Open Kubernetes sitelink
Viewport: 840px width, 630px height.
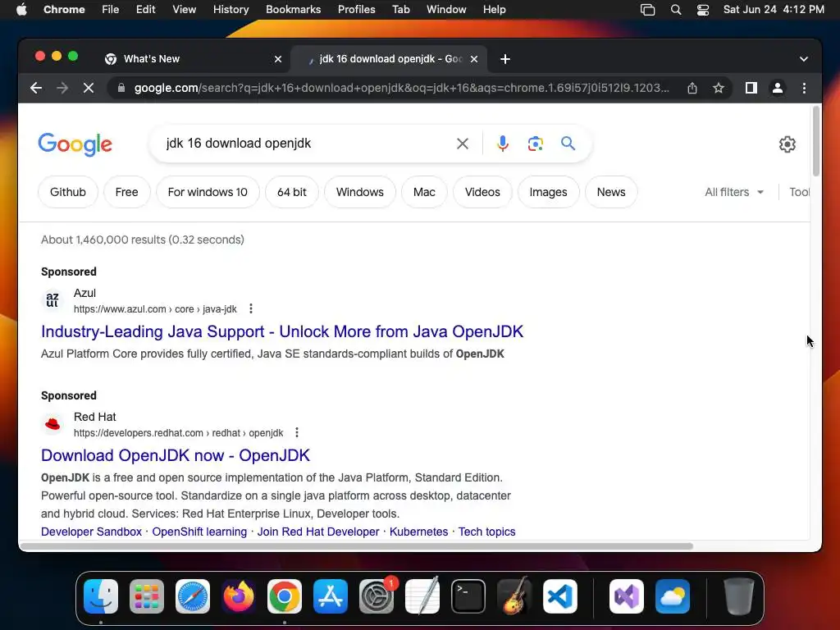click(419, 532)
